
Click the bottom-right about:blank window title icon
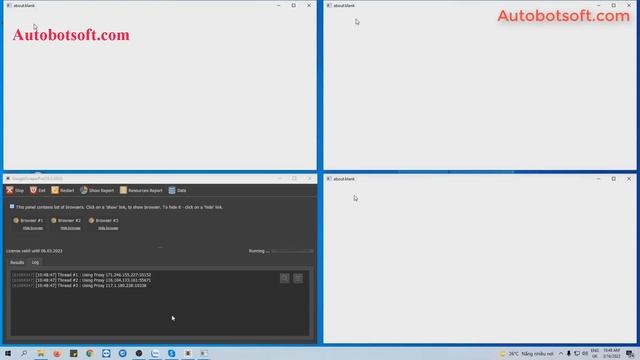[x=329, y=179]
